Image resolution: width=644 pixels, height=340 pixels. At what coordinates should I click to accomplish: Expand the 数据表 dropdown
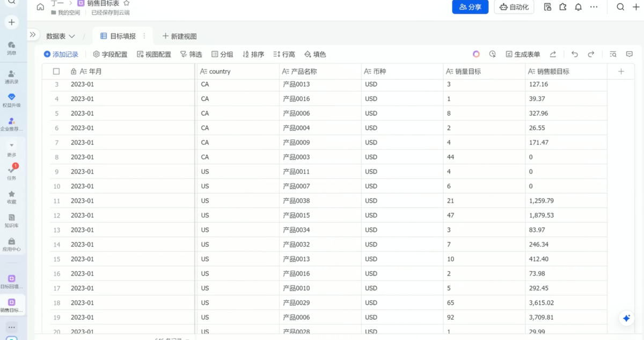[x=60, y=36]
